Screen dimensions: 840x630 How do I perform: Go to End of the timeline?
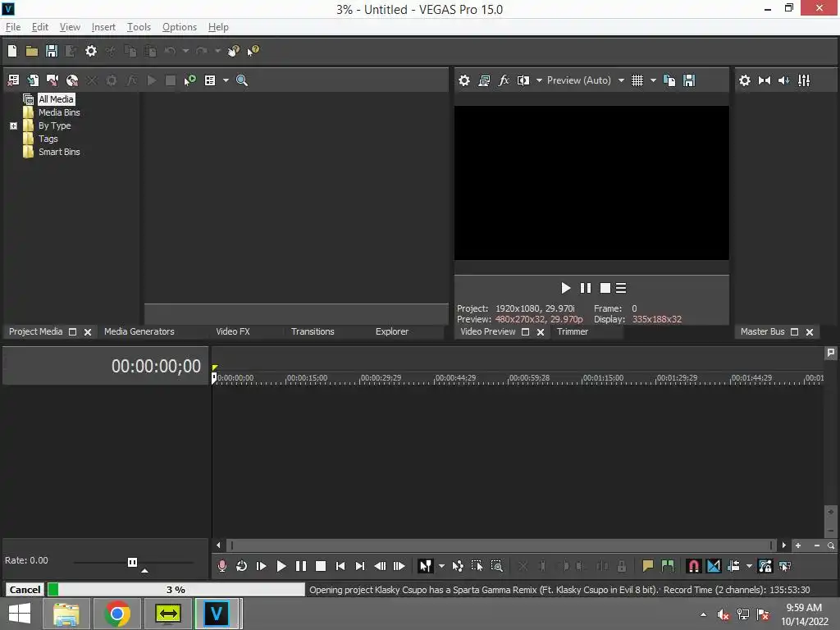(360, 566)
